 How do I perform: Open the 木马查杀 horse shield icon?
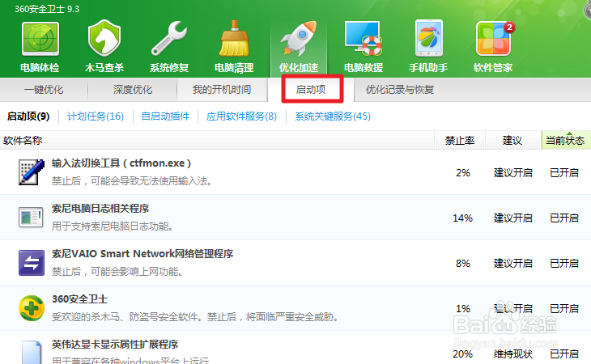pyautogui.click(x=104, y=39)
